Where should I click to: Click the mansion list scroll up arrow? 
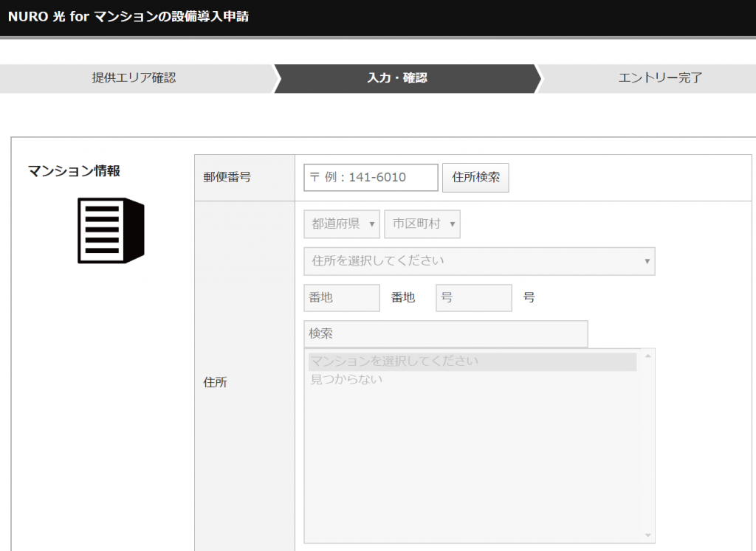point(648,356)
